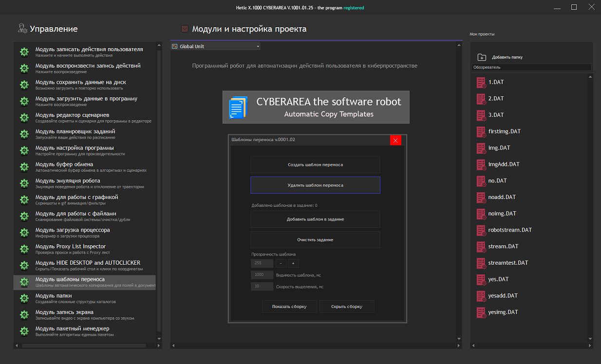Click Показать сборку button
This screenshot has height=364, width=601.
(290, 307)
